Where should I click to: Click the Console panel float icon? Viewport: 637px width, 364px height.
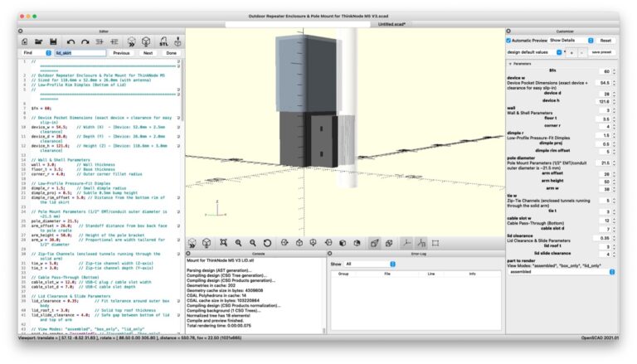coord(188,254)
